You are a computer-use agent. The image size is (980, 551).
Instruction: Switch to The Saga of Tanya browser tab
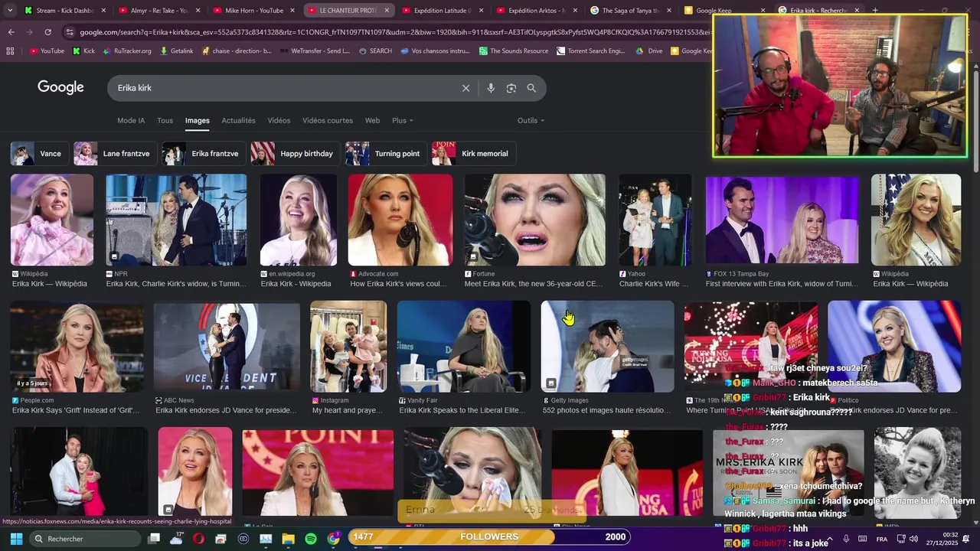tap(629, 11)
